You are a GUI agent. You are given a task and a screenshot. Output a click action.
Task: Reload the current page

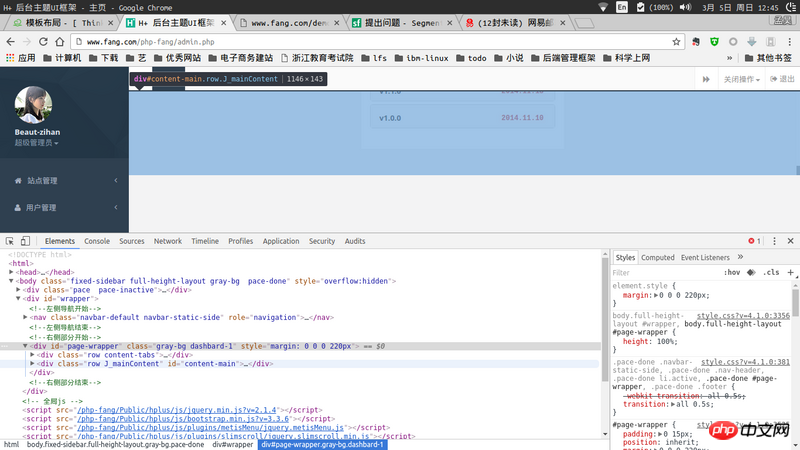43,42
